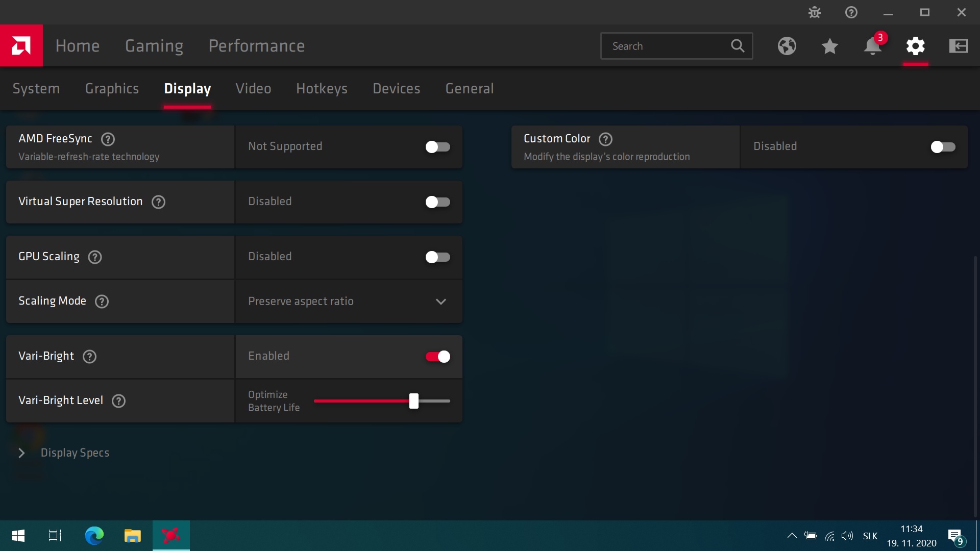Click the AMD logo home icon
Viewport: 980px width, 551px height.
pyautogui.click(x=21, y=46)
